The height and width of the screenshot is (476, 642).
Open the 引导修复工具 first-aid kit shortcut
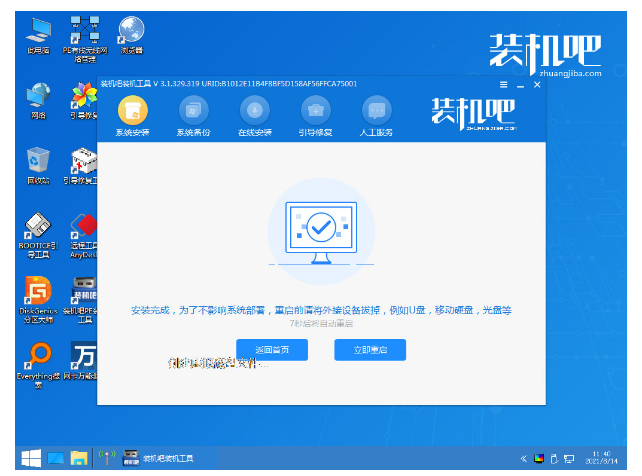coord(81,166)
